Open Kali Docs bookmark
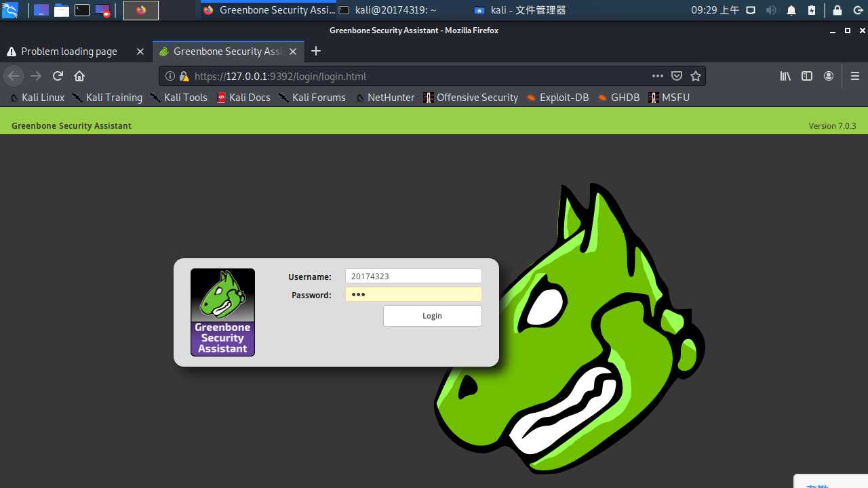The height and width of the screenshot is (488, 868). pyautogui.click(x=243, y=98)
